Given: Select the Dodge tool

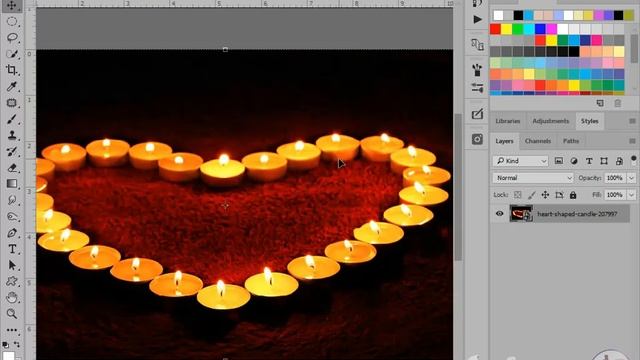Looking at the screenshot, I should (11, 216).
